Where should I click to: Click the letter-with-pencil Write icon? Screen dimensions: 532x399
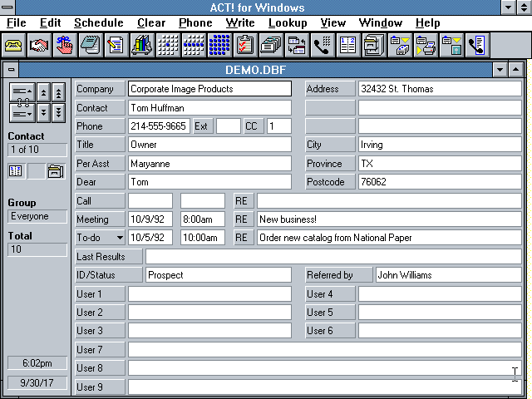point(116,45)
